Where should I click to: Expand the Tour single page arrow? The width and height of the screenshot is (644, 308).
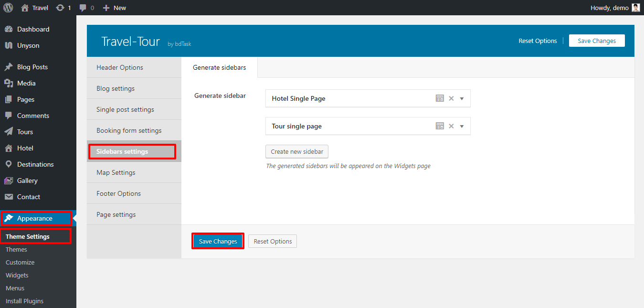pyautogui.click(x=462, y=127)
